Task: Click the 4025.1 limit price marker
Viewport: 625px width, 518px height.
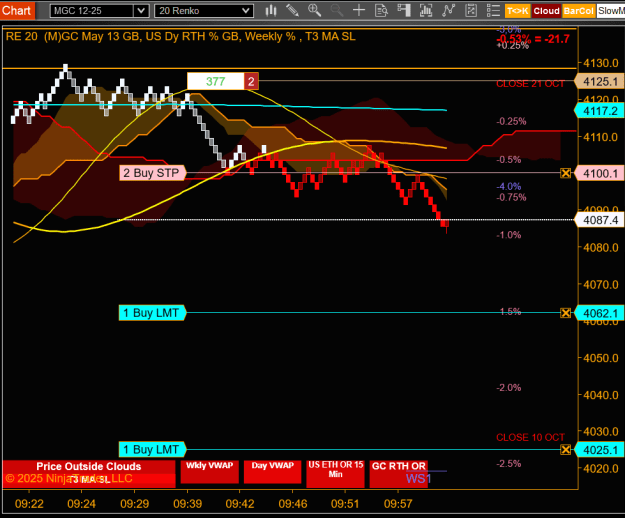Action: 599,450
